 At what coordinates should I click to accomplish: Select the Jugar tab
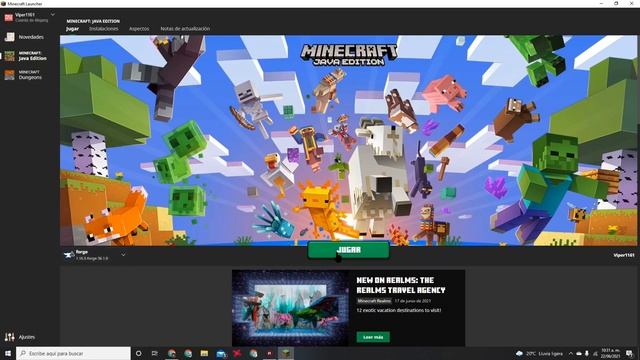(72, 29)
